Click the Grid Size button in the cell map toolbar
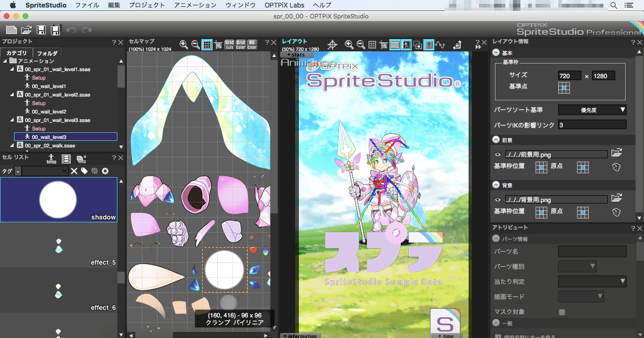The image size is (644, 338). (x=229, y=45)
